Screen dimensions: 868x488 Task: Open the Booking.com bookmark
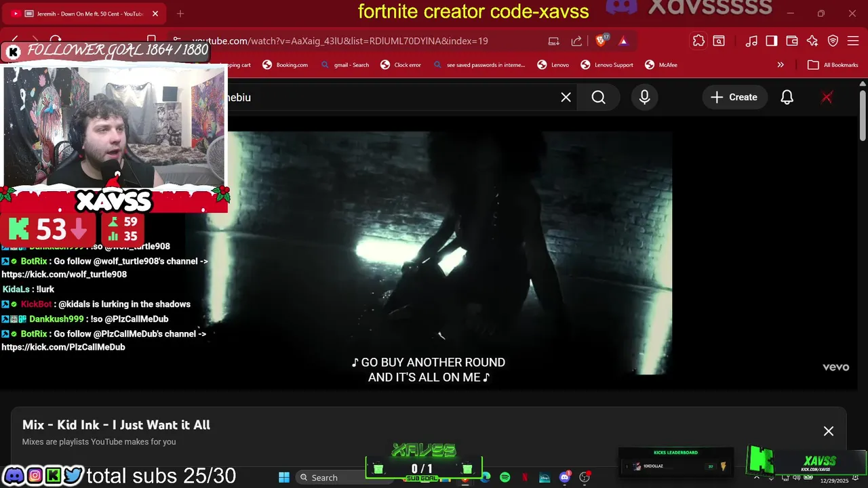coord(285,65)
